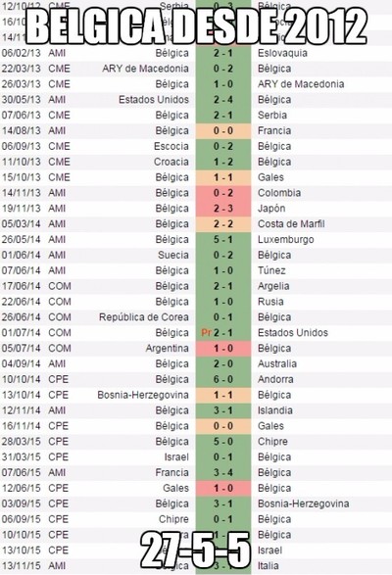Click Escocia team name on 06/09/13

171,146
